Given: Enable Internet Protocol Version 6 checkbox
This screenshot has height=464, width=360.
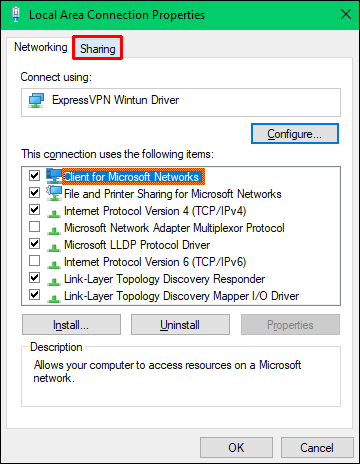Looking at the screenshot, I should point(35,260).
